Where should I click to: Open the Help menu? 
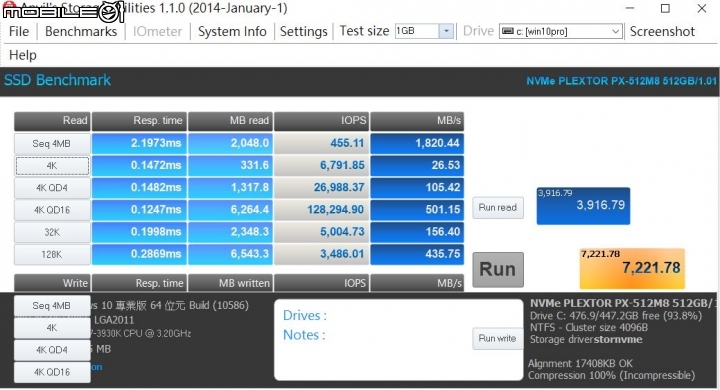click(x=22, y=55)
